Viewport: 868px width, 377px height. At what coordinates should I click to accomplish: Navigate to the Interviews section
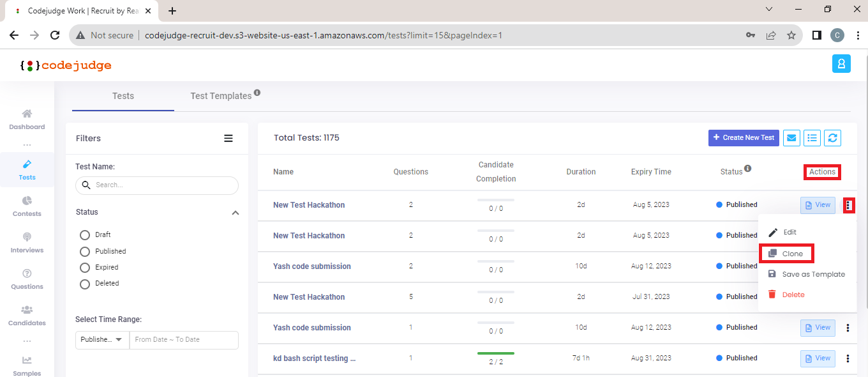tap(26, 243)
